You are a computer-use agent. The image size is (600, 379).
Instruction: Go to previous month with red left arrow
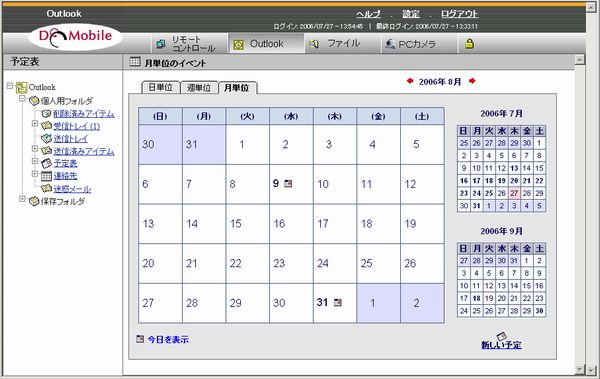coord(410,81)
